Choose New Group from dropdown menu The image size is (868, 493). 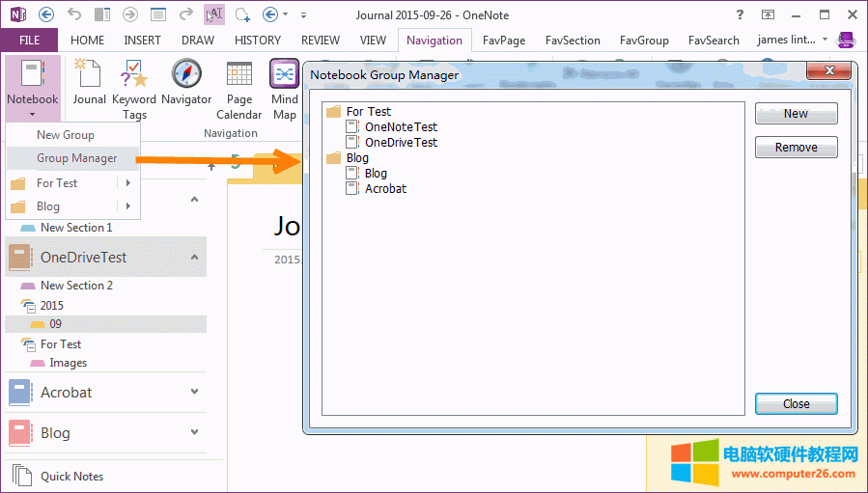(x=66, y=135)
